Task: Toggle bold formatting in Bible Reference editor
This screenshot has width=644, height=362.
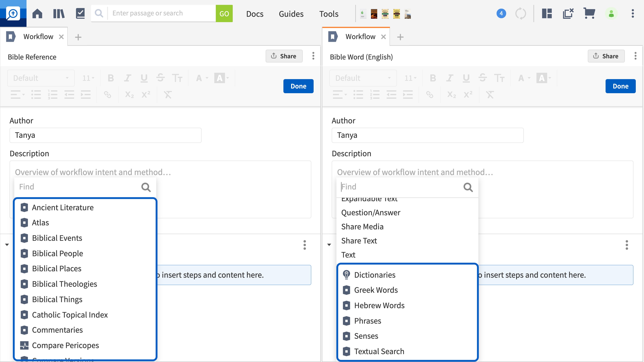Action: (x=111, y=78)
